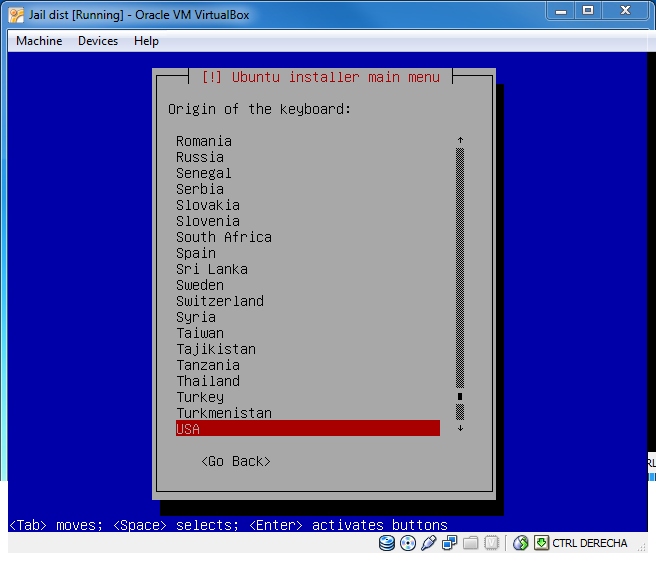Click the mouse integration globe icon

(x=520, y=543)
